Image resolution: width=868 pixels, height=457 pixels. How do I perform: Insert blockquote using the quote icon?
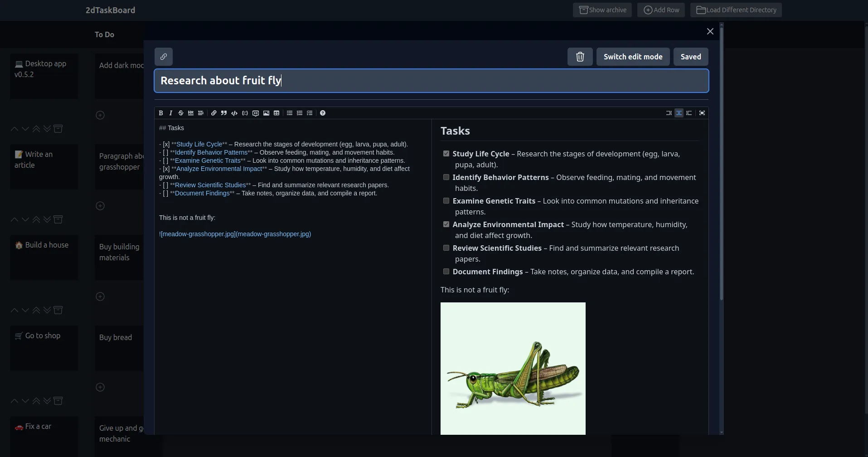224,113
